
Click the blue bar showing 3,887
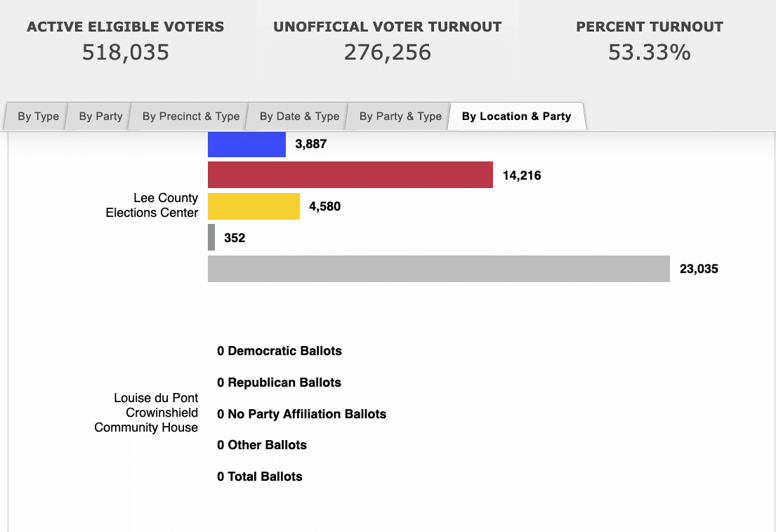click(x=246, y=145)
